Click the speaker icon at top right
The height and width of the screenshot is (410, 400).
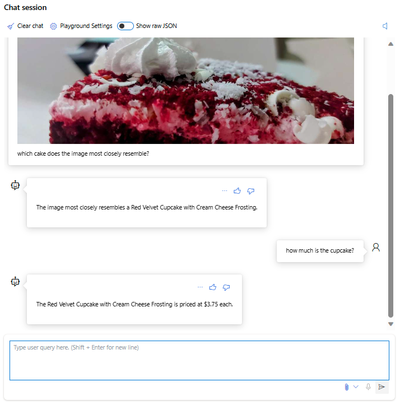(x=385, y=26)
